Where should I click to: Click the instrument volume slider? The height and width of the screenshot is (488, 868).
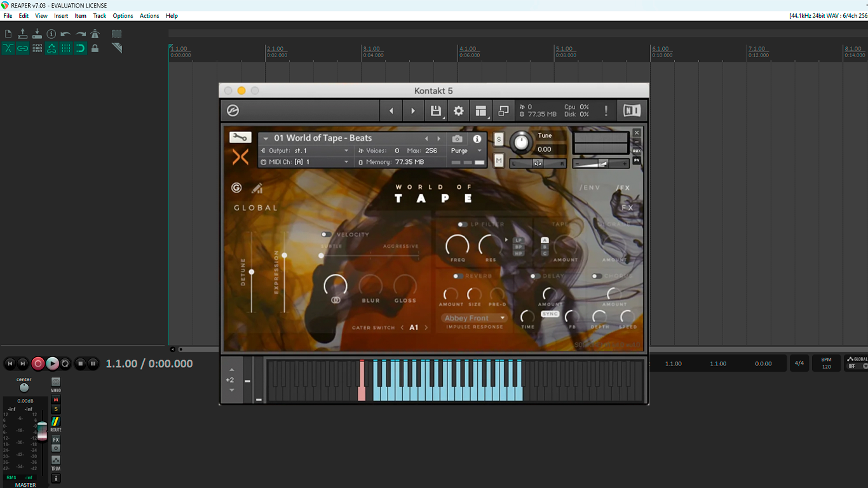(600, 163)
